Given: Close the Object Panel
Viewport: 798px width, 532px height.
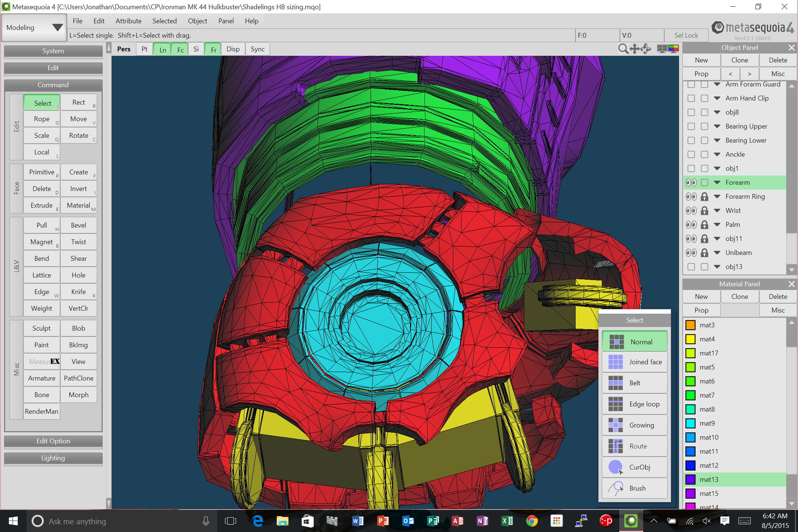Looking at the screenshot, I should click(x=791, y=48).
